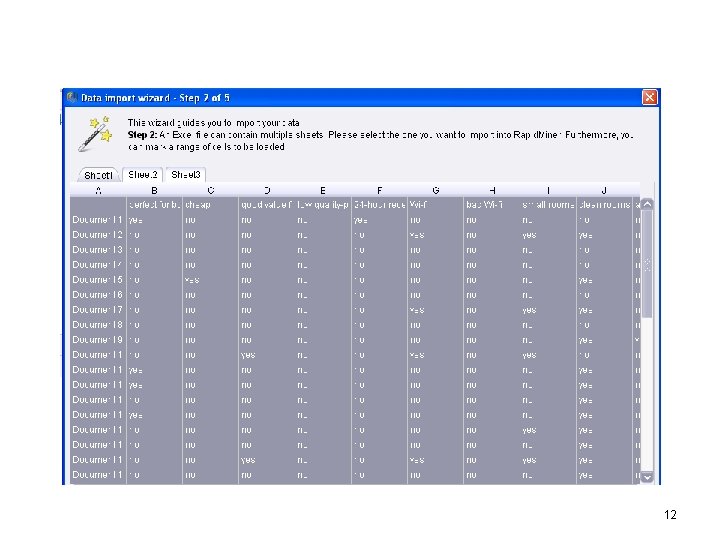Click column header G above Wi-fi
This screenshot has height=540, width=720.
coord(435,190)
